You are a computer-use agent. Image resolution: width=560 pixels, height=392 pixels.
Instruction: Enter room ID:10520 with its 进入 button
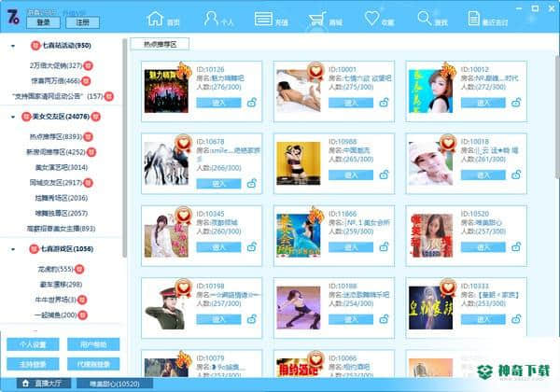pyautogui.click(x=483, y=247)
